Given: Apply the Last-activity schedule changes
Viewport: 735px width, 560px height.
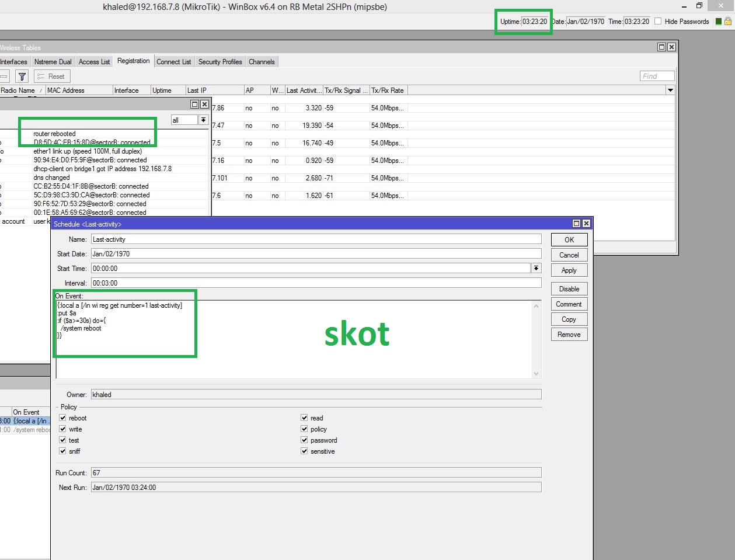Looking at the screenshot, I should point(569,270).
